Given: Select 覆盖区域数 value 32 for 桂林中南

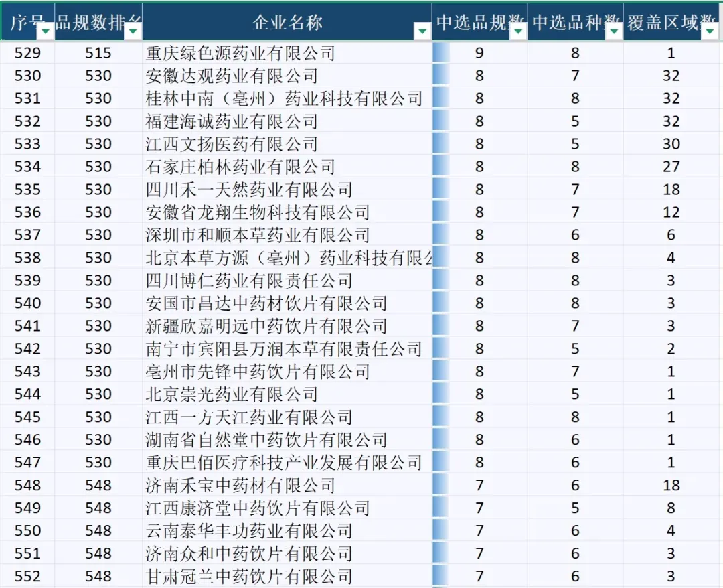Looking at the screenshot, I should [x=671, y=98].
